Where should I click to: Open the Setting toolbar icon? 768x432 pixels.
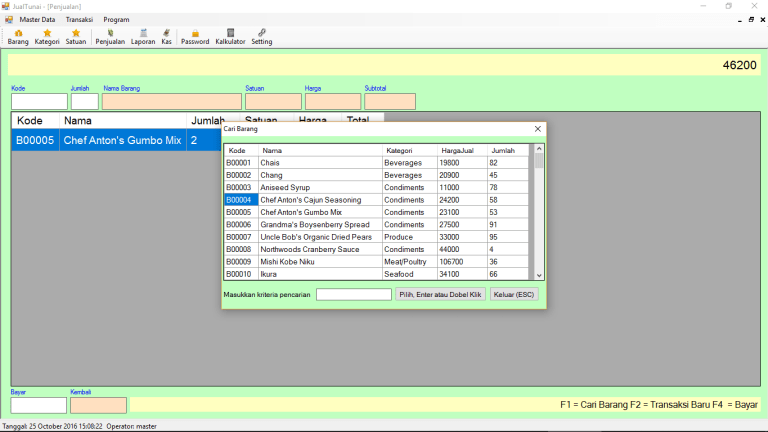coord(262,37)
